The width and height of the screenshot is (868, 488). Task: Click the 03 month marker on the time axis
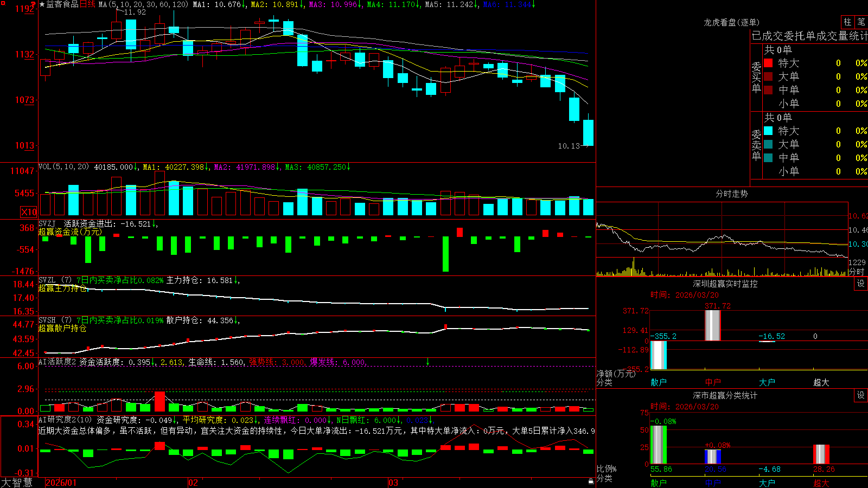click(x=393, y=483)
